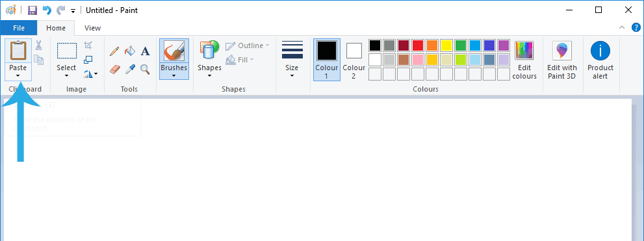The height and width of the screenshot is (241, 644).
Task: Open the File menu
Action: (18, 28)
